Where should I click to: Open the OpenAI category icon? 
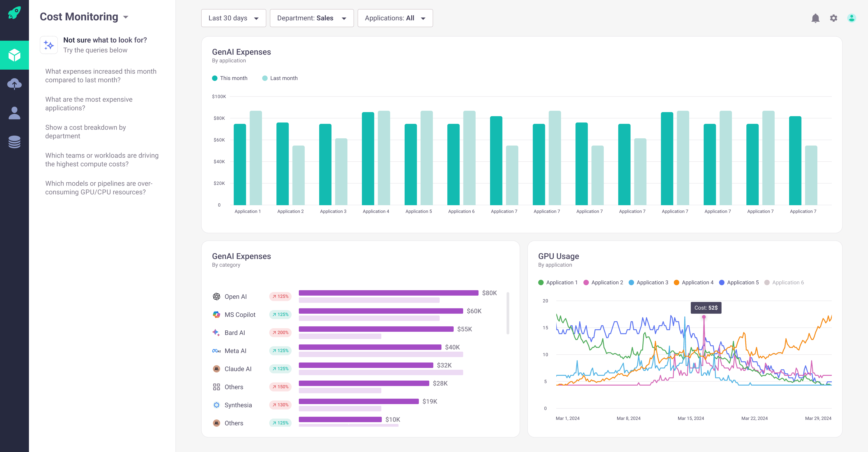(216, 296)
